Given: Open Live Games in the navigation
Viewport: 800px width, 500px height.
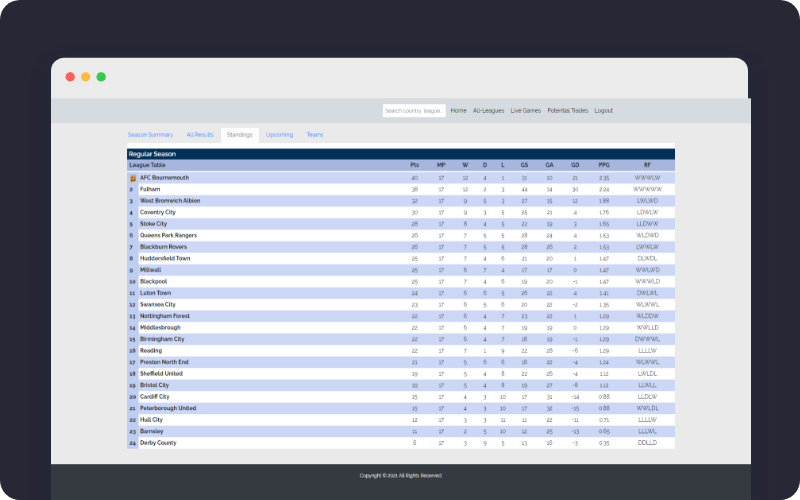Looking at the screenshot, I should (x=525, y=111).
